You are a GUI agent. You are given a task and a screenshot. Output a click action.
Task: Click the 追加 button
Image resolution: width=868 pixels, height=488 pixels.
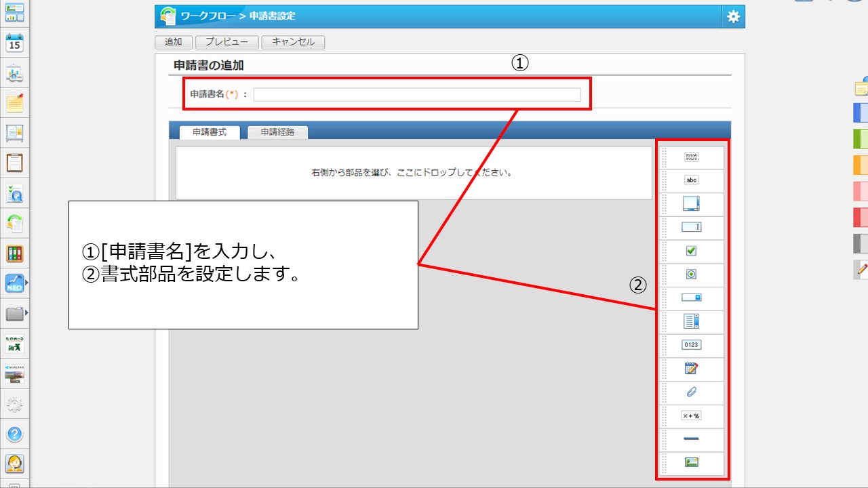click(174, 42)
